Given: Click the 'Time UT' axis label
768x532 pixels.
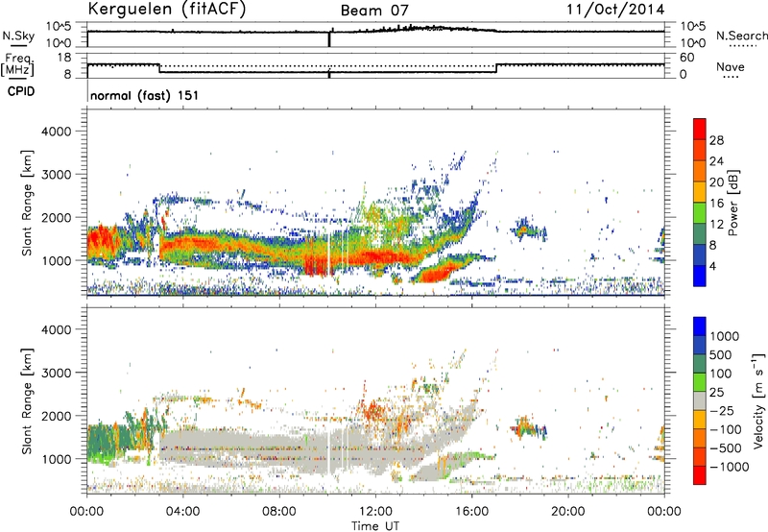Looking at the screenshot, I should (375, 525).
